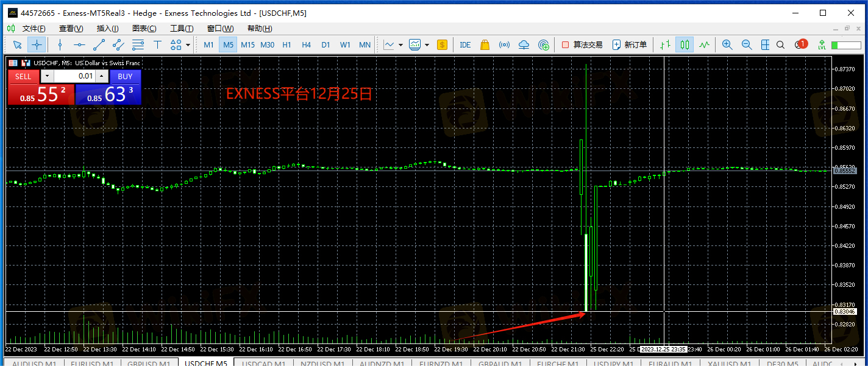Click the green connection status bar

point(846,45)
